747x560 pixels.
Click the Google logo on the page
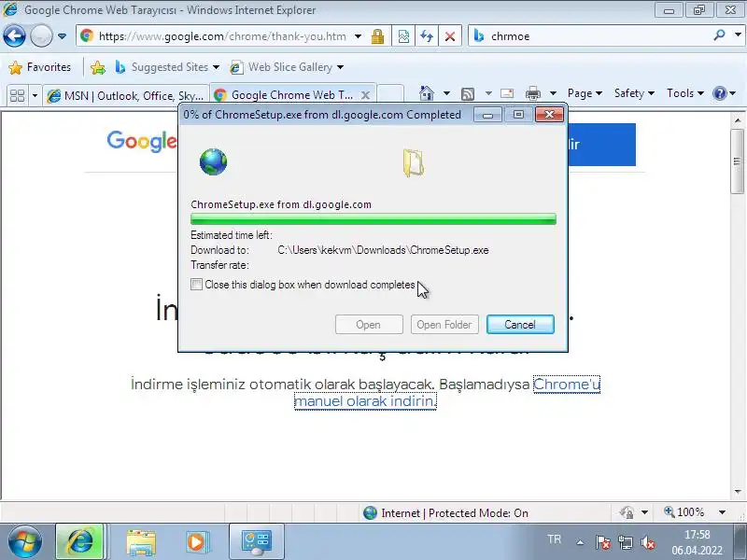click(x=142, y=141)
